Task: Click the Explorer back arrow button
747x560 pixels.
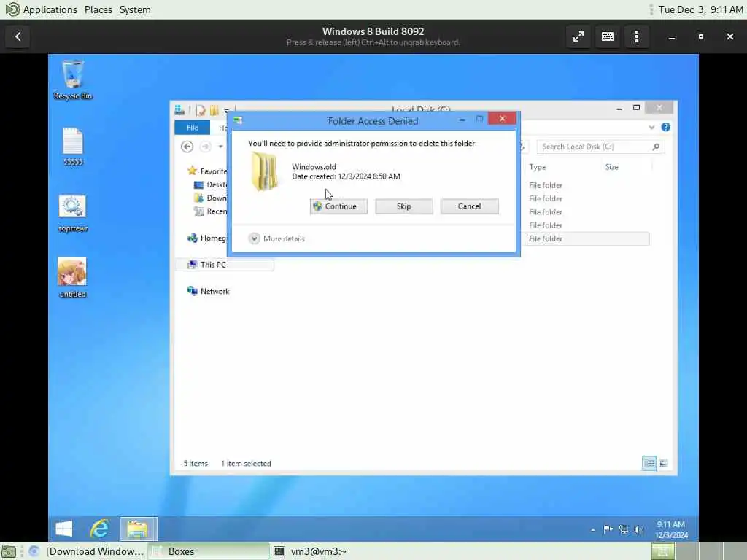Action: click(x=187, y=147)
